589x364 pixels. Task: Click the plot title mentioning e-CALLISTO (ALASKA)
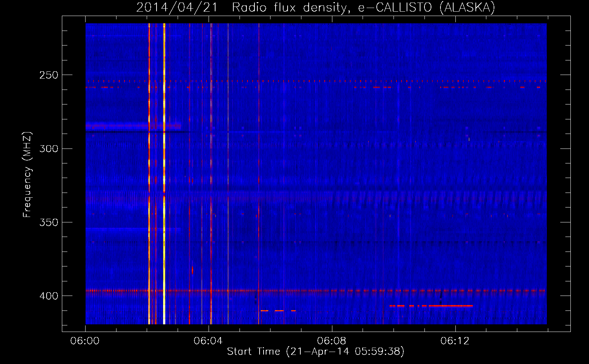click(316, 8)
